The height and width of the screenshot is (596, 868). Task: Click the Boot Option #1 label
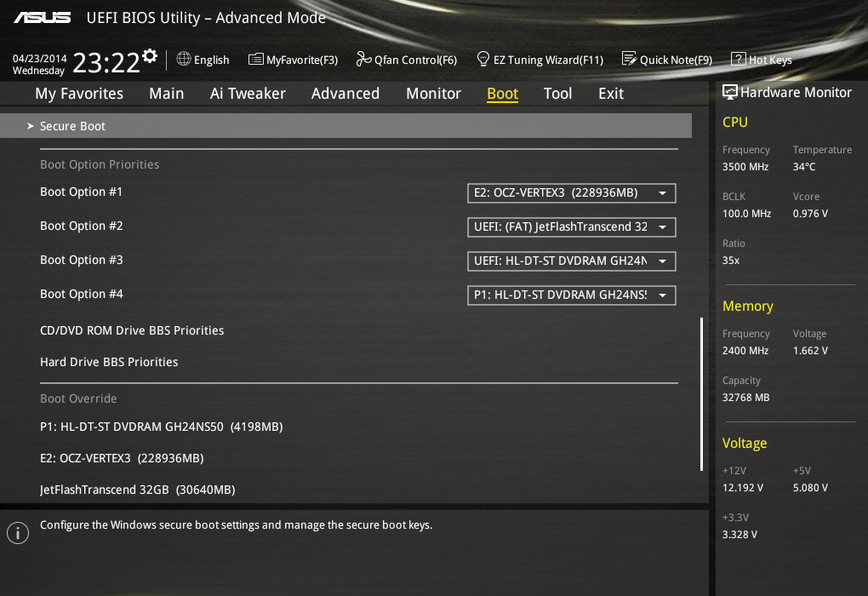tap(81, 192)
